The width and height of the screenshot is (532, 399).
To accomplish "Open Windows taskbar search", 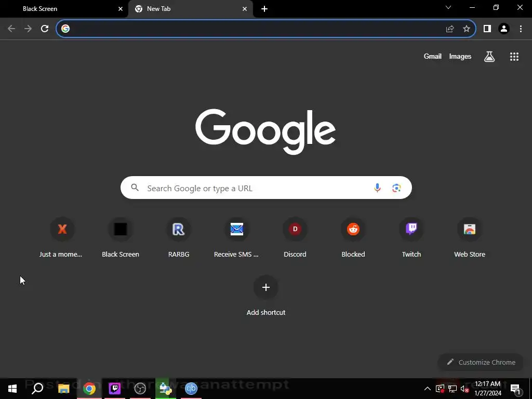I will tap(37, 389).
